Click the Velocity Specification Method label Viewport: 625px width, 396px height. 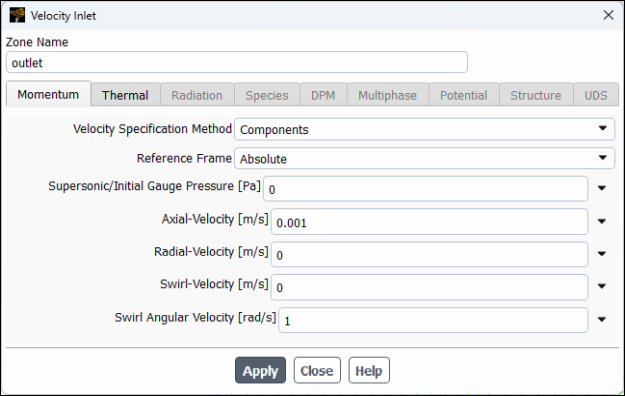click(152, 129)
